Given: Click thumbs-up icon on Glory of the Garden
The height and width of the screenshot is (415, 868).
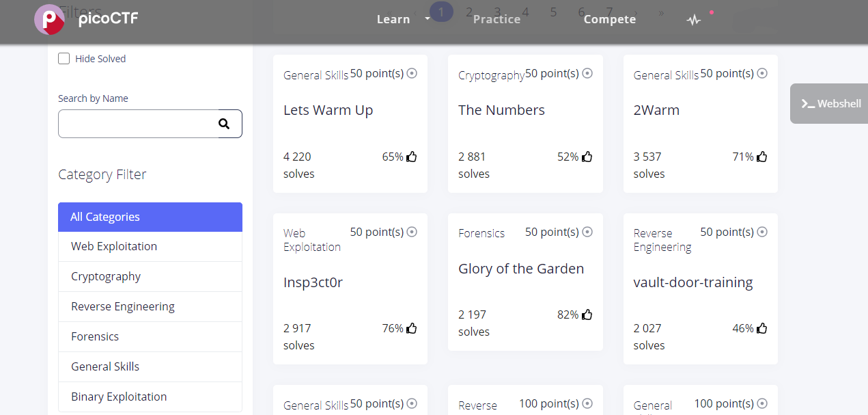Looking at the screenshot, I should tap(587, 314).
